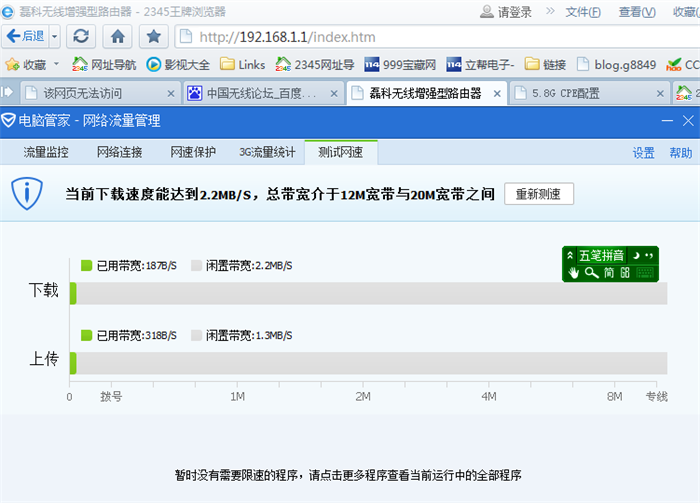Open the 网络连接 tab
700x503 pixels.
pos(120,152)
